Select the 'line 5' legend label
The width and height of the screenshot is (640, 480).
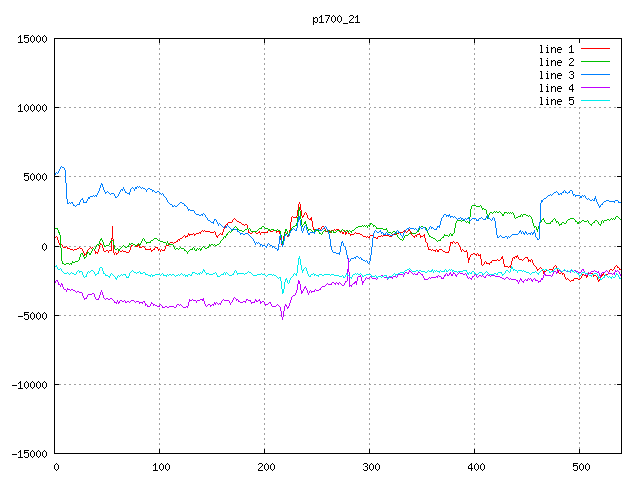click(557, 101)
